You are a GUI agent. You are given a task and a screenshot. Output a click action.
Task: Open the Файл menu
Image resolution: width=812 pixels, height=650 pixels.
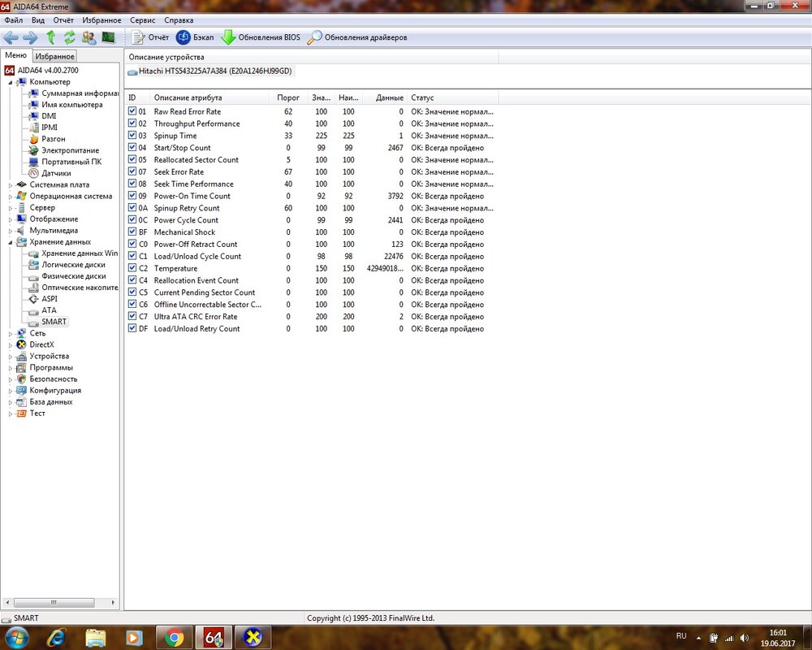coord(14,20)
